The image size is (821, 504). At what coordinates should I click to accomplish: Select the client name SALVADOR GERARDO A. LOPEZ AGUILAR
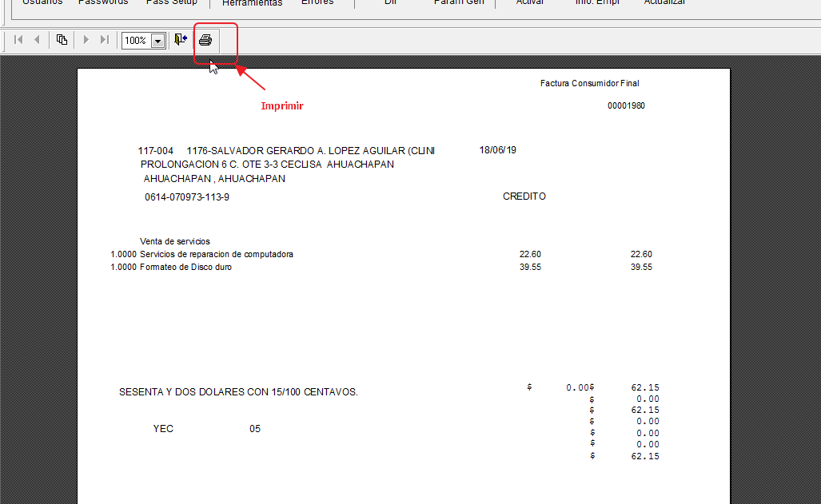[308, 151]
